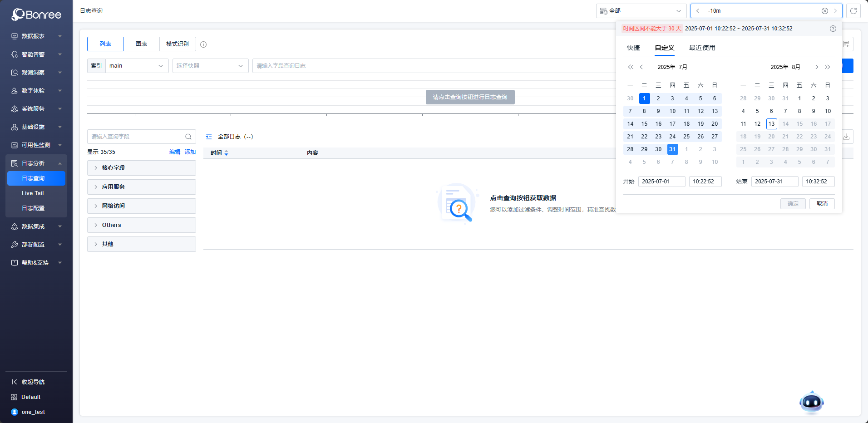Viewport: 868px width, 423px height.
Task: Click the info icon beside 模式识别 tab
Action: 203,44
